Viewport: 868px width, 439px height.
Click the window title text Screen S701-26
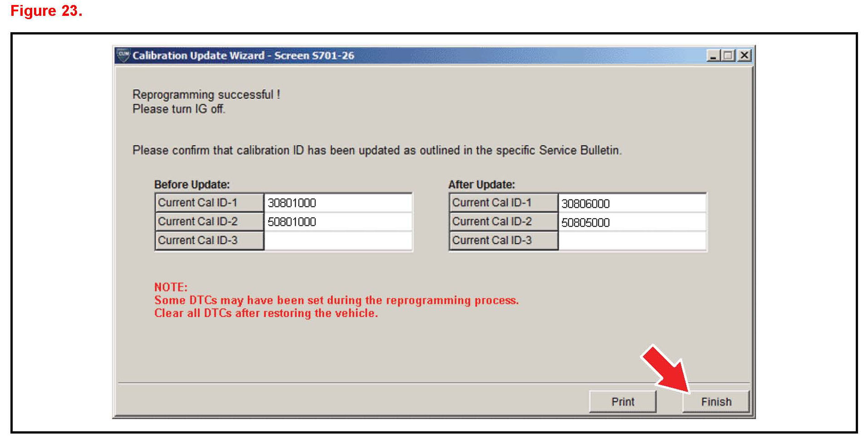click(314, 56)
